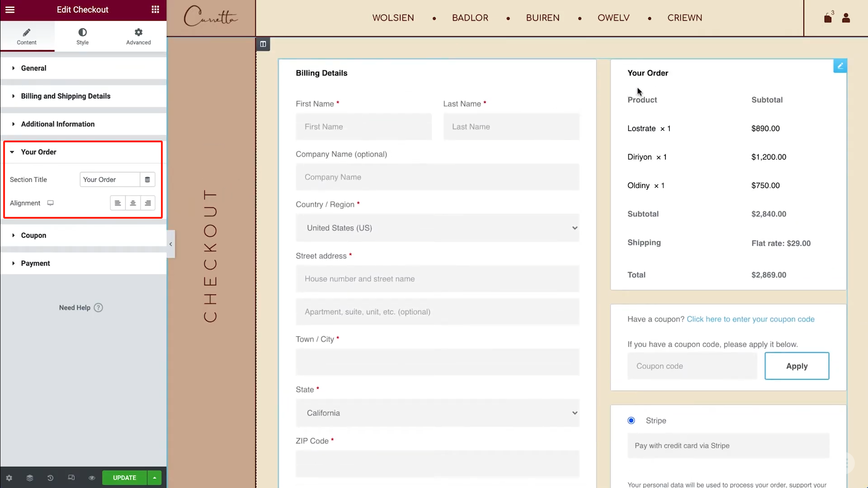Click the dynamic tags icon for Section Title
The height and width of the screenshot is (488, 868).
click(147, 179)
